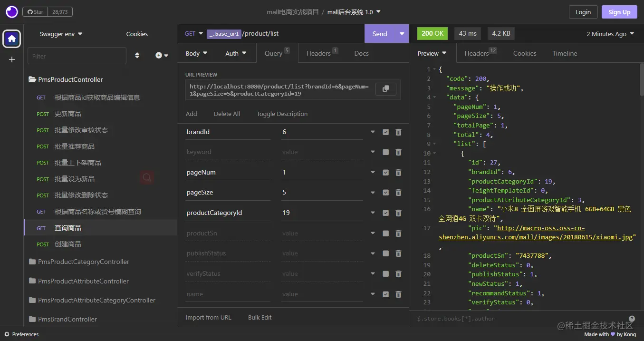Image resolution: width=644 pixels, height=341 pixels.
Task: Delete the keyword parameter row
Action: [x=398, y=152]
